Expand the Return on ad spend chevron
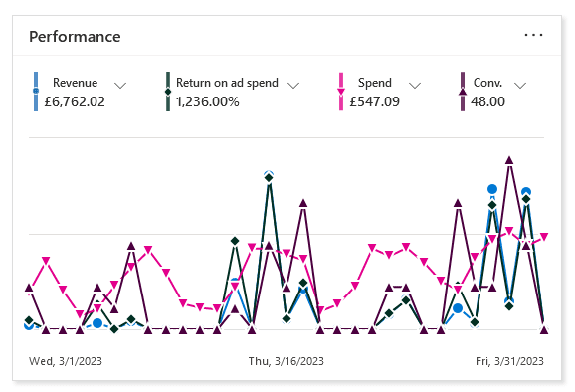The image size is (575, 392). tap(293, 86)
